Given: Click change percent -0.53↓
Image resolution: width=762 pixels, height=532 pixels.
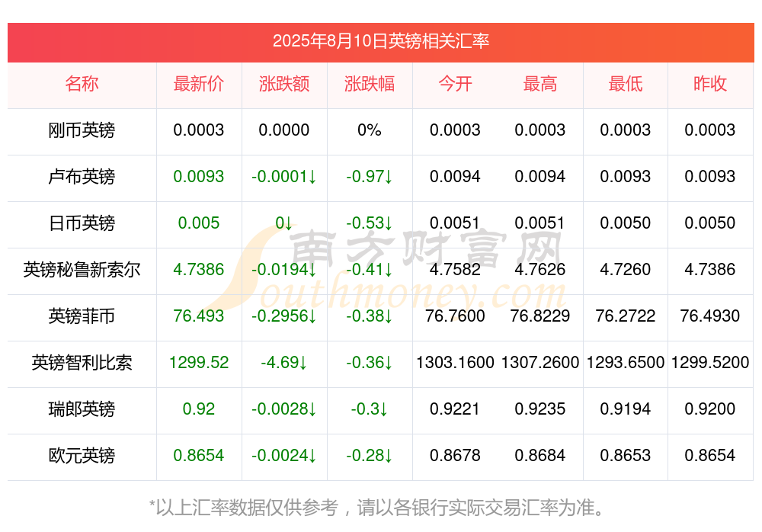Looking at the screenshot, I should click(370, 223).
